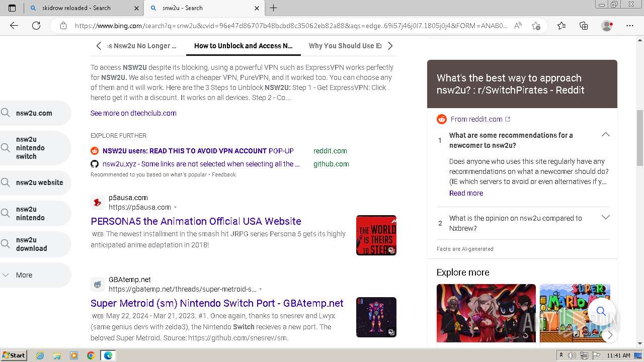Launch Google Chrome from taskbar

click(91, 355)
